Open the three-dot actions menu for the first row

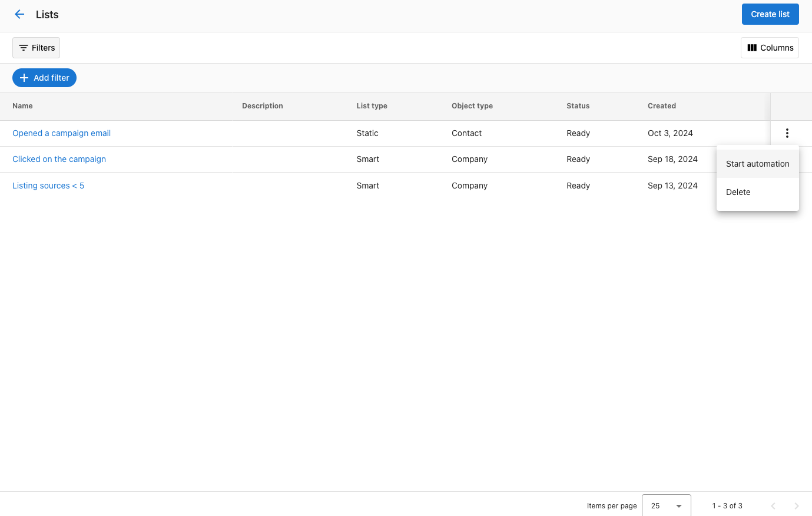(x=787, y=133)
